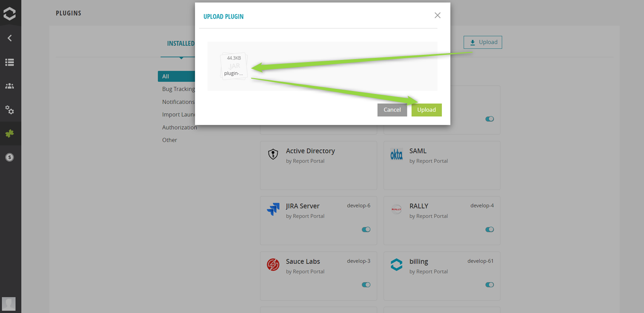Click the uploaded JAR file thumbnail
This screenshot has height=313, width=644.
pos(234,66)
